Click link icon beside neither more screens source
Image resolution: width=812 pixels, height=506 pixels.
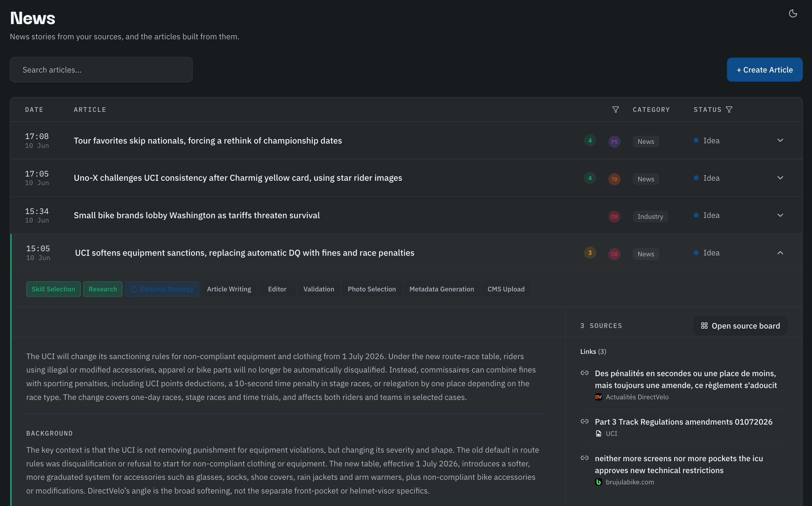pos(585,458)
